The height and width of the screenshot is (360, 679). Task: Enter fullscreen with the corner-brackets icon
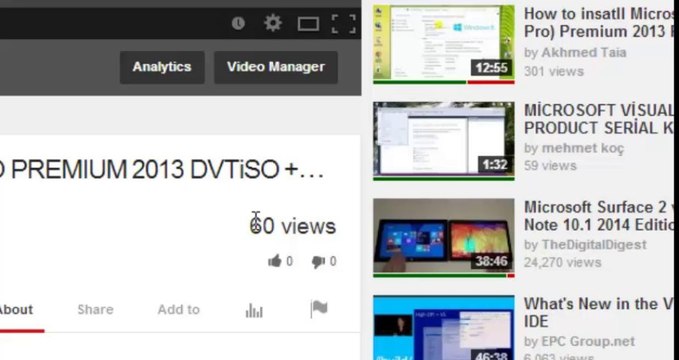coord(344,23)
